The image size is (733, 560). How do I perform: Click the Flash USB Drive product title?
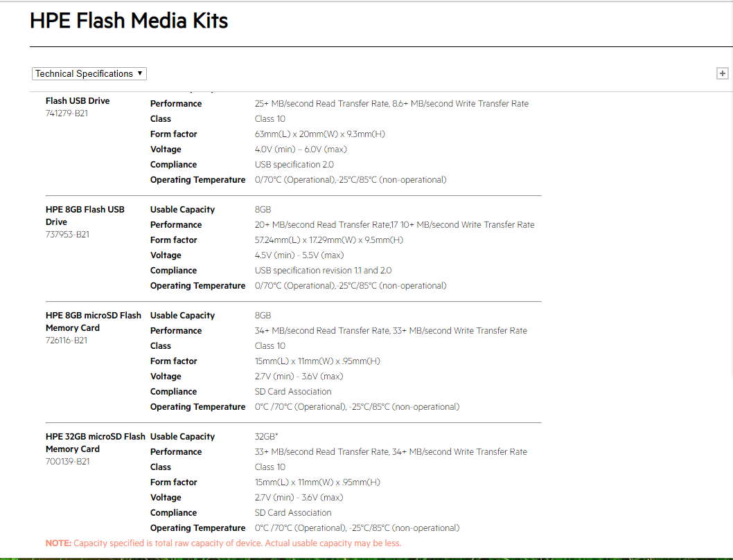[78, 101]
